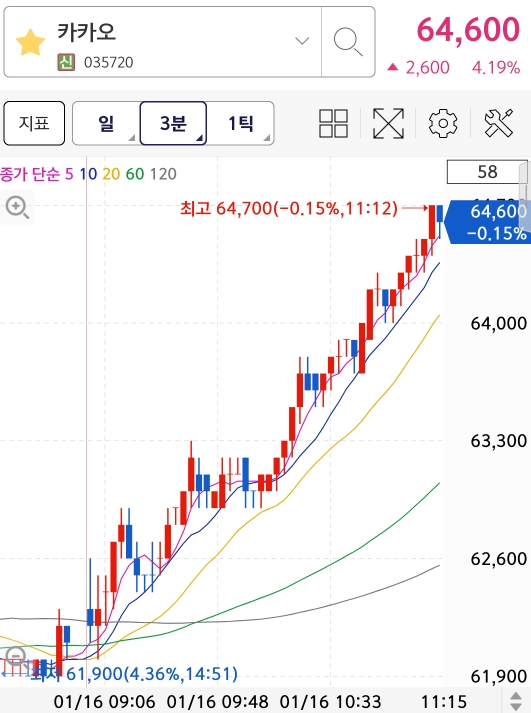
Task: Click the vertical chart scale stepper arrows
Action: (516, 702)
